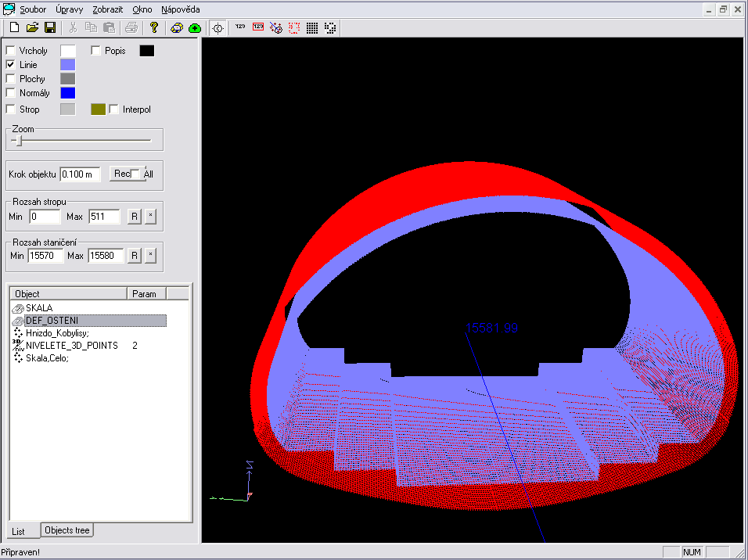
Task: Enable the Interpol checkbox
Action: tap(114, 109)
